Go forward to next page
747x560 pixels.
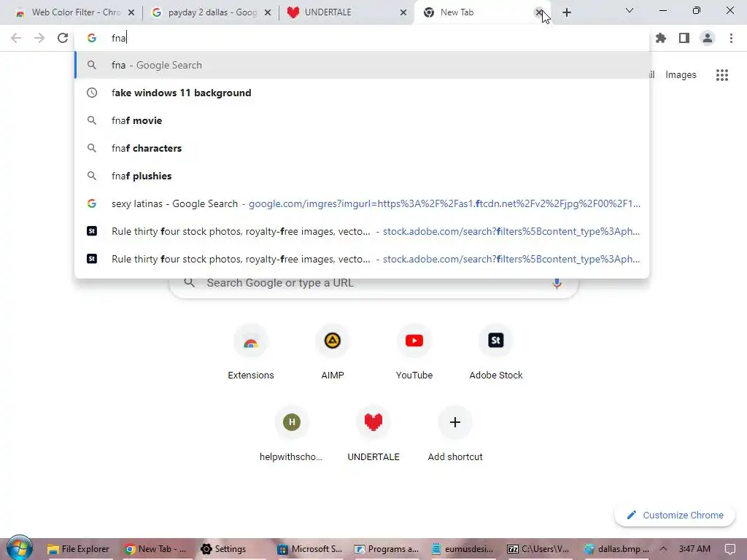pyautogui.click(x=39, y=38)
